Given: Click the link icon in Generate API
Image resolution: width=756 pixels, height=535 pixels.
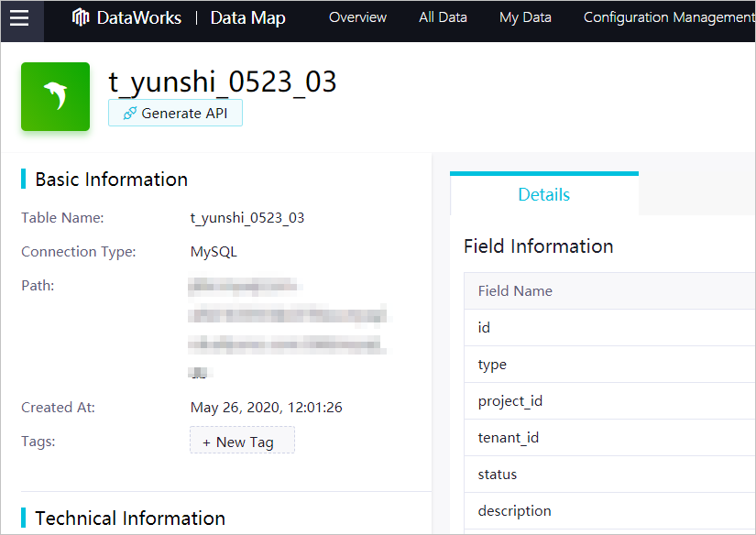Looking at the screenshot, I should 130,114.
